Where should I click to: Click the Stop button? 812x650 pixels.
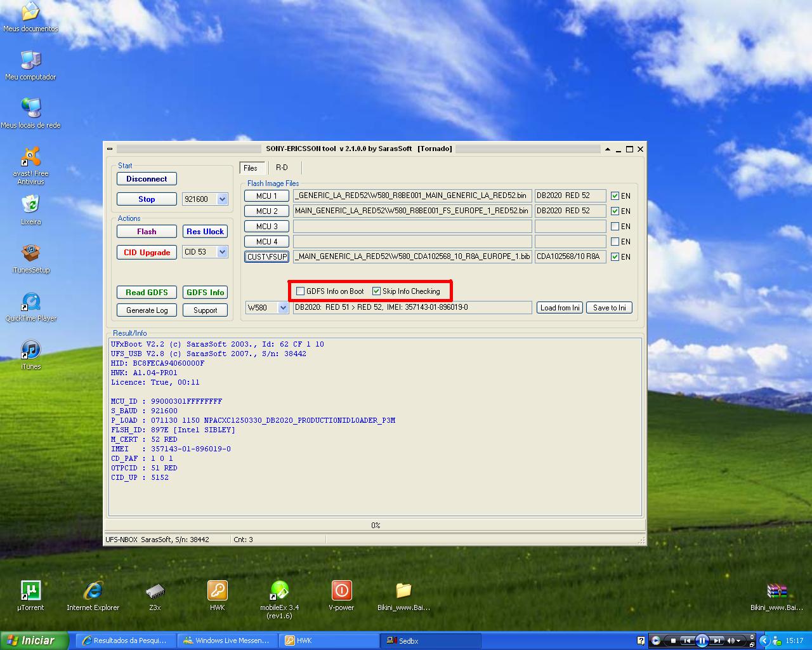coord(147,199)
